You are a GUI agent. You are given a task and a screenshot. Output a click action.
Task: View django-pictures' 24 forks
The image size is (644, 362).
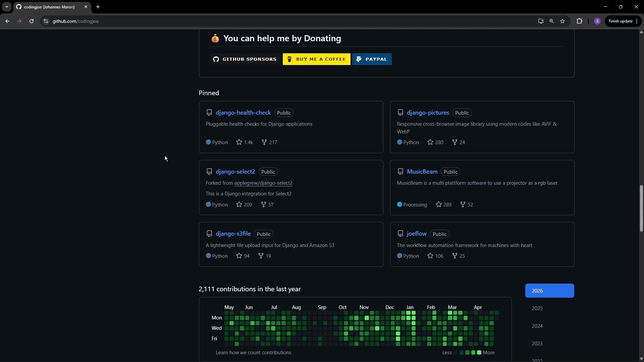[458, 142]
